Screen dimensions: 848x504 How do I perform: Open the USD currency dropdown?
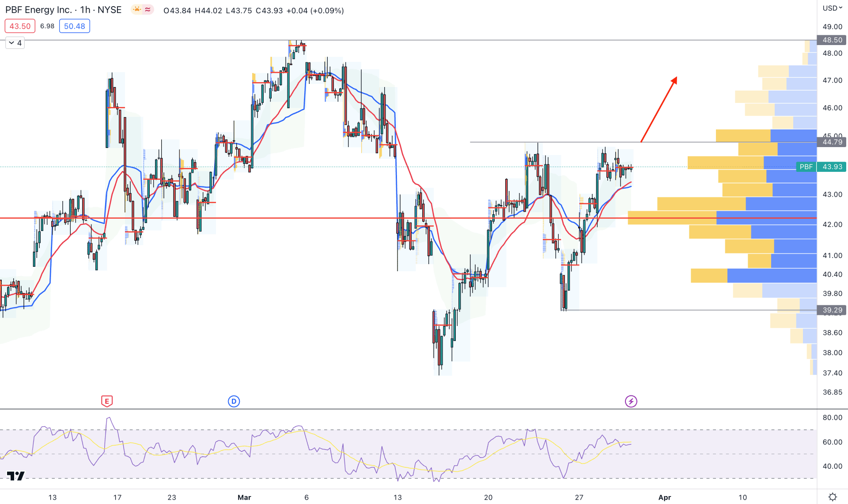click(x=832, y=8)
